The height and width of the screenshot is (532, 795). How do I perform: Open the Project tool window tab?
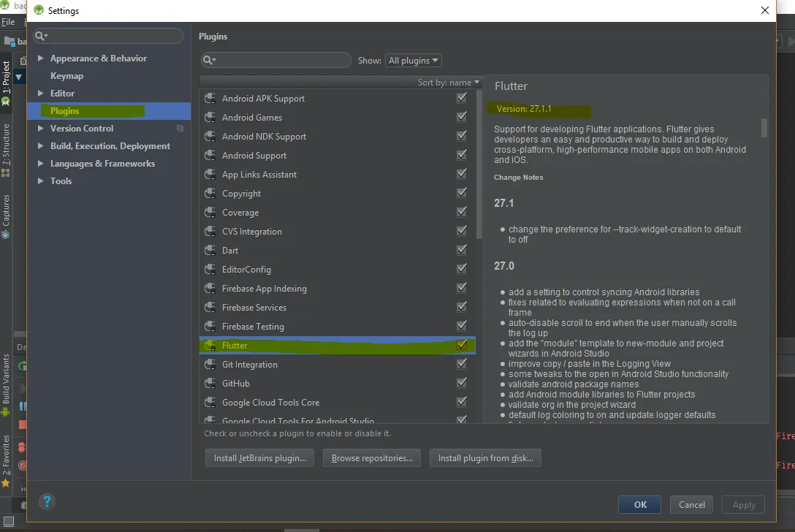[6, 83]
